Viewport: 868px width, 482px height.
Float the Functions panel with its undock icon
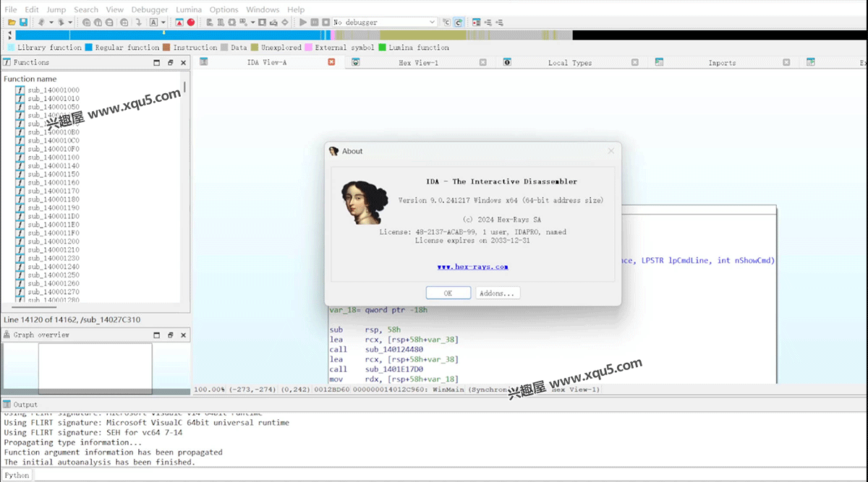click(x=171, y=63)
